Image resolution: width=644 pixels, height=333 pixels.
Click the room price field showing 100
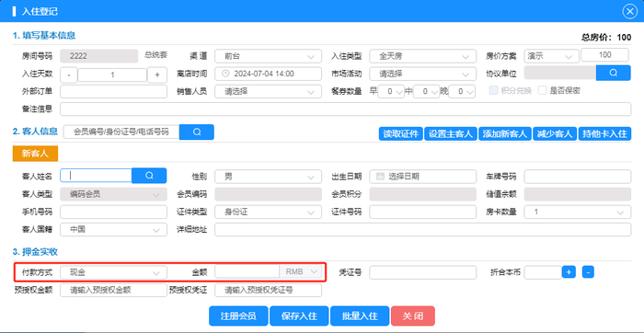pos(605,55)
